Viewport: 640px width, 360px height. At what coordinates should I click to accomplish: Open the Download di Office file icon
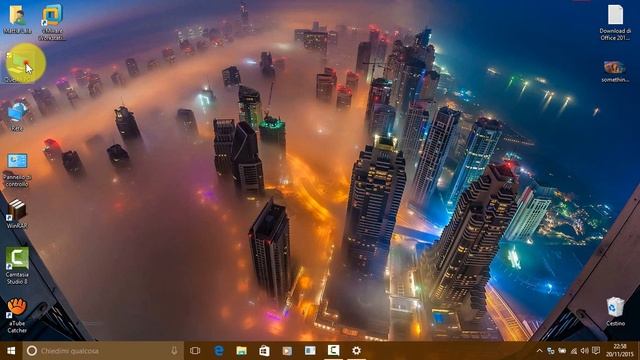coord(615,22)
